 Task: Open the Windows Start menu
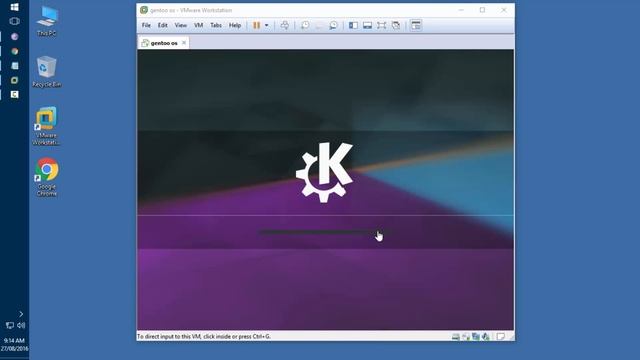tap(14, 7)
